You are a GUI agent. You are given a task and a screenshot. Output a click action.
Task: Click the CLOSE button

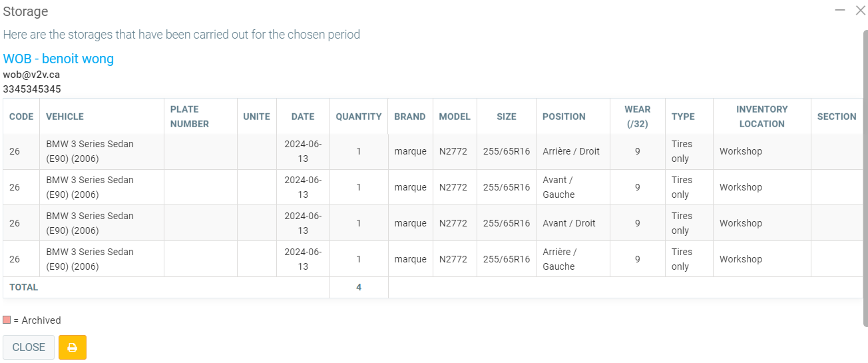click(x=29, y=348)
